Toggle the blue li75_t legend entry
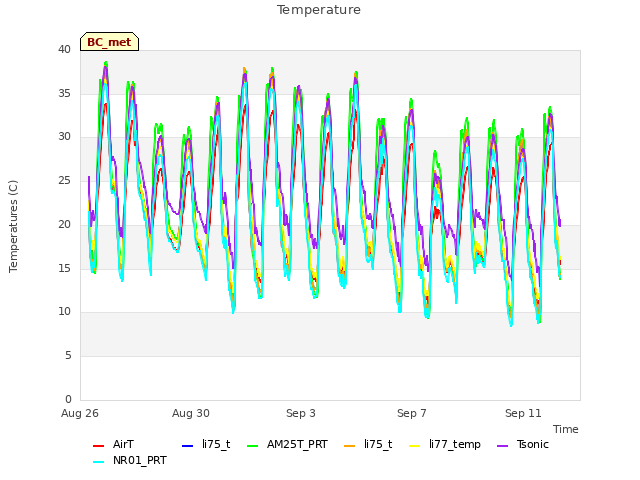The image size is (640, 480). 206,444
